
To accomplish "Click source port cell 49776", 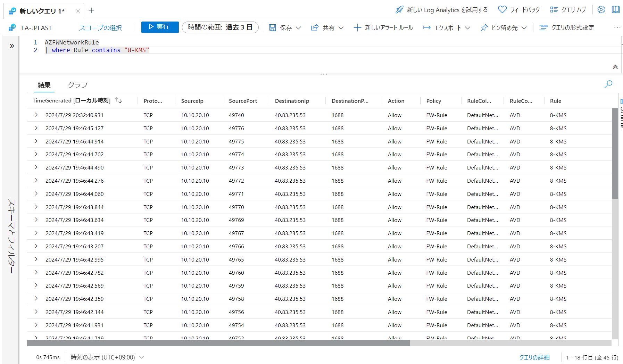I will pyautogui.click(x=236, y=128).
